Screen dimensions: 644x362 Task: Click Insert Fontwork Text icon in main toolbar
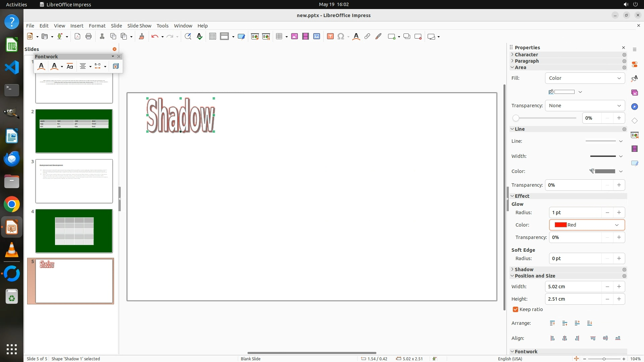pos(356,37)
